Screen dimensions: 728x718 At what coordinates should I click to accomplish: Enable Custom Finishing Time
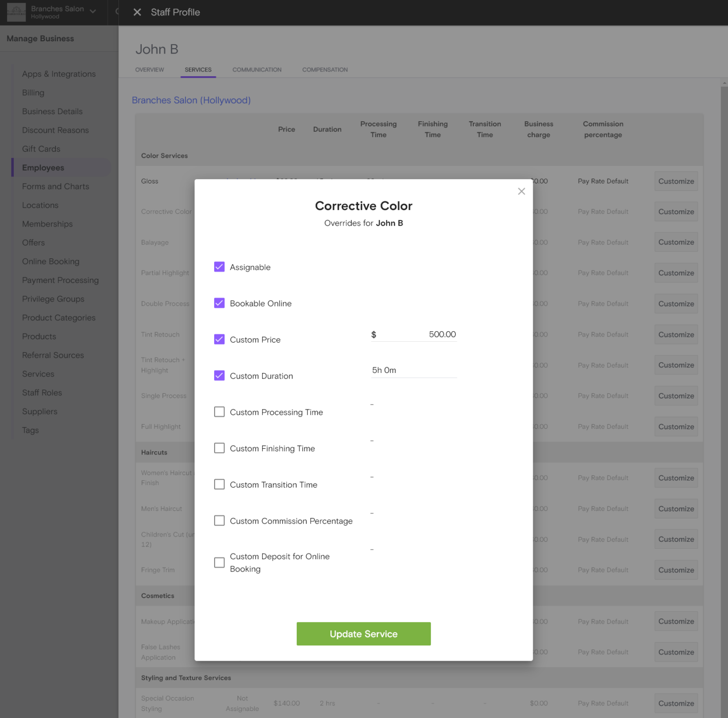[x=219, y=448]
